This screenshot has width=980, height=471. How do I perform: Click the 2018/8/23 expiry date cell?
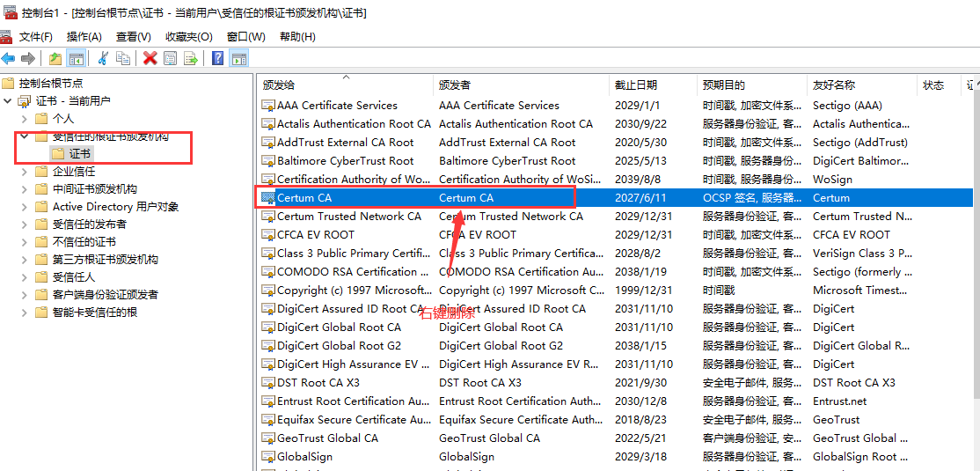click(x=640, y=420)
